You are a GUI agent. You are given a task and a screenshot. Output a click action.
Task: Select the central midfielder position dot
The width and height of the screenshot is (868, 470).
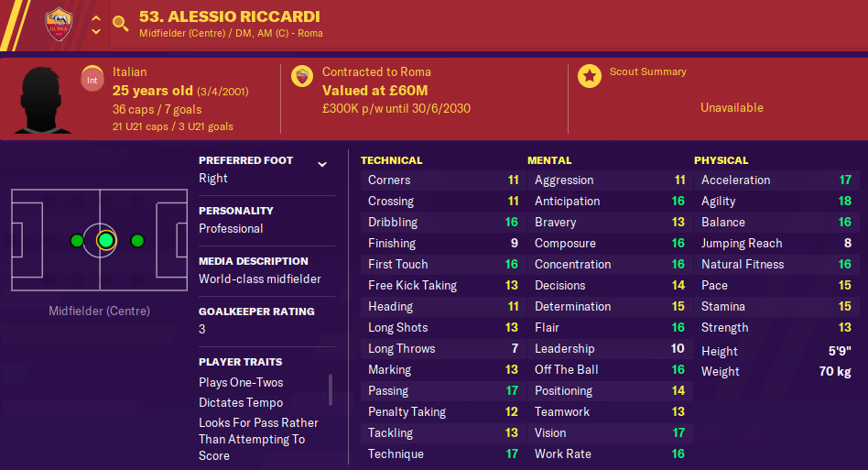105,241
